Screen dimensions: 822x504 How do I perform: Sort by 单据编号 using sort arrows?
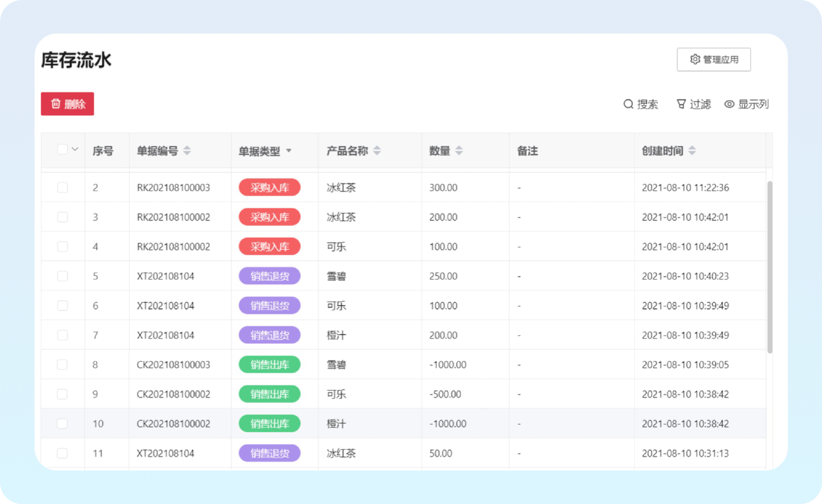click(x=187, y=151)
